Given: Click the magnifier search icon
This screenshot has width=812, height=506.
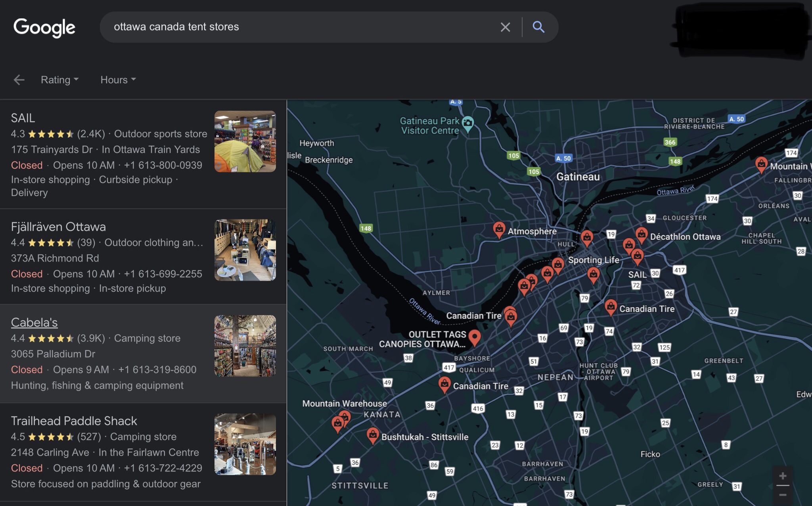Looking at the screenshot, I should tap(538, 27).
